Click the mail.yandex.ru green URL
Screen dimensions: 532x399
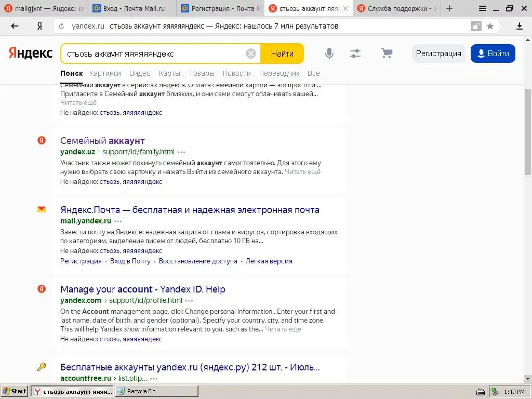[86, 221]
